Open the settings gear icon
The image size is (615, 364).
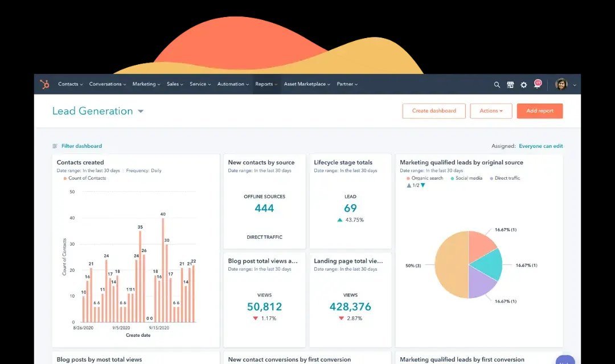click(x=524, y=85)
